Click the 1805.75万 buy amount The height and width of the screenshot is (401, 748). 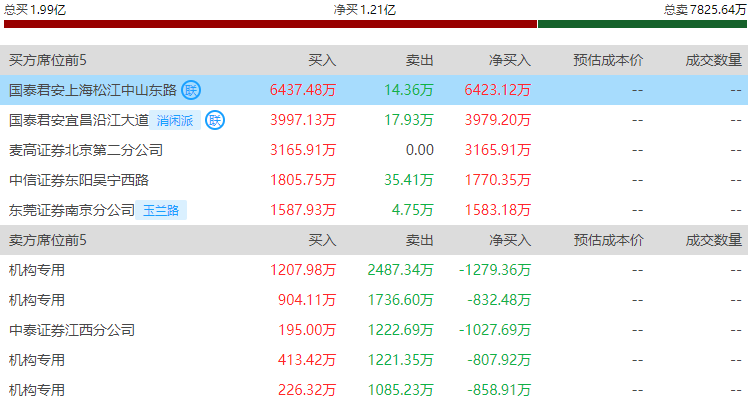click(303, 180)
